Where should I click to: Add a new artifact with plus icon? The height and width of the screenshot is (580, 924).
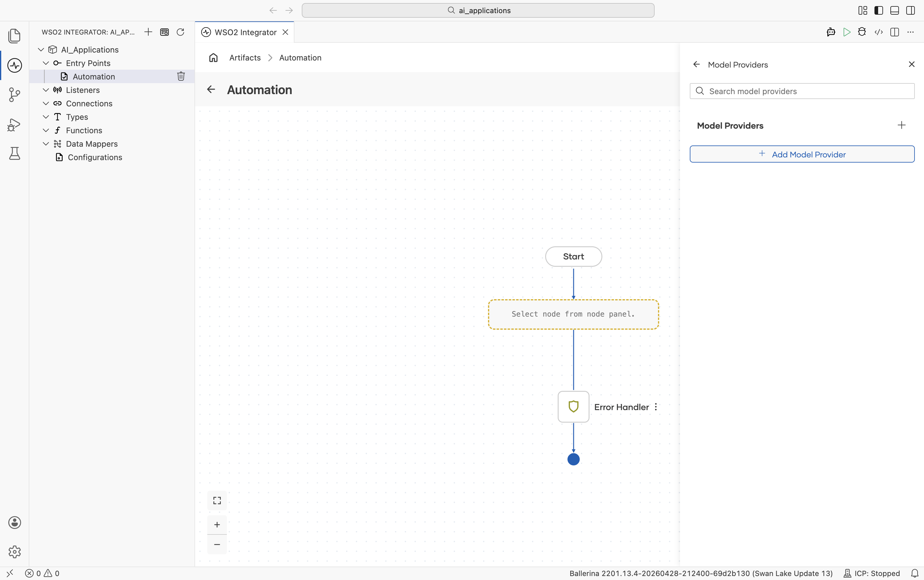click(x=148, y=32)
